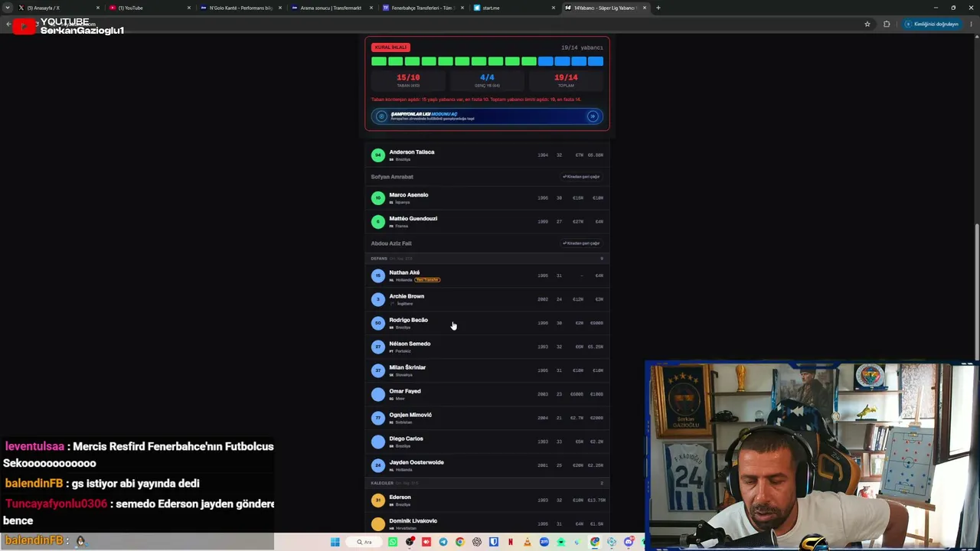980x551 pixels.
Task: Switch to the YouTube browser tab
Action: [x=149, y=8]
